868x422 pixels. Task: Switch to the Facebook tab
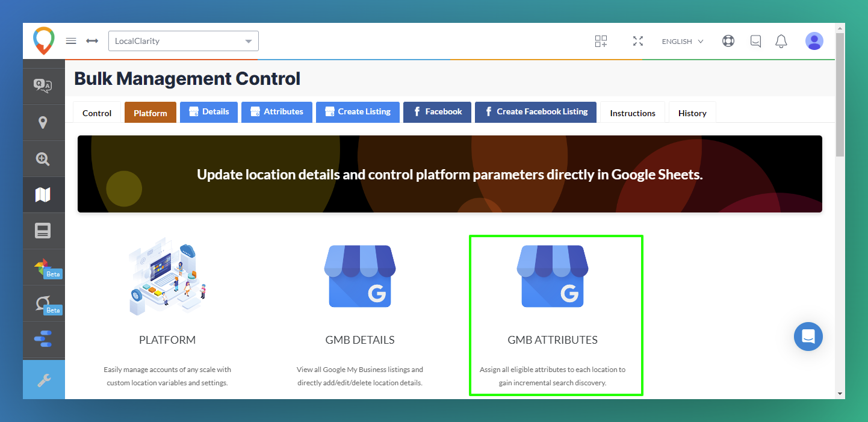tap(438, 112)
